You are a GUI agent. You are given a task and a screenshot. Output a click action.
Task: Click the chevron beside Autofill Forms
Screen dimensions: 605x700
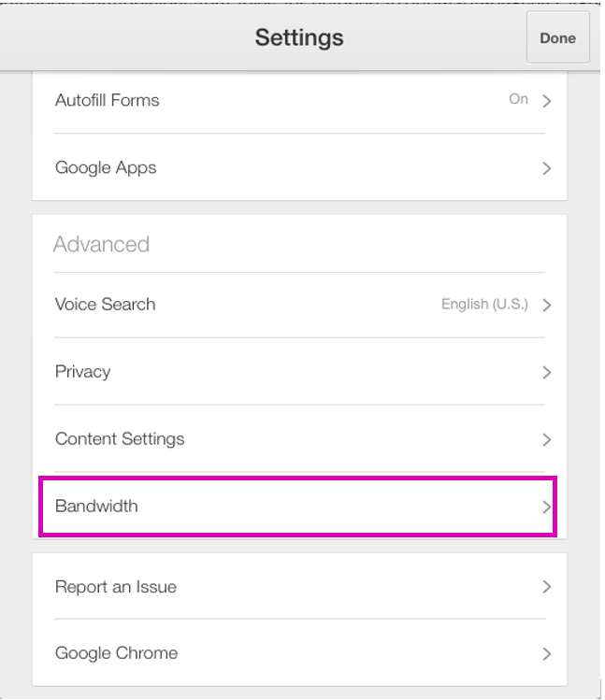546,101
